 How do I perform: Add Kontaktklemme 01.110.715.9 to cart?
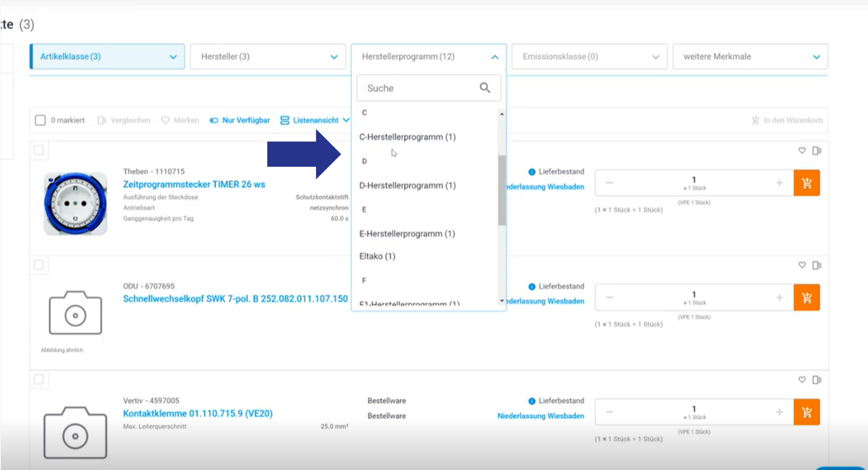pyautogui.click(x=806, y=412)
